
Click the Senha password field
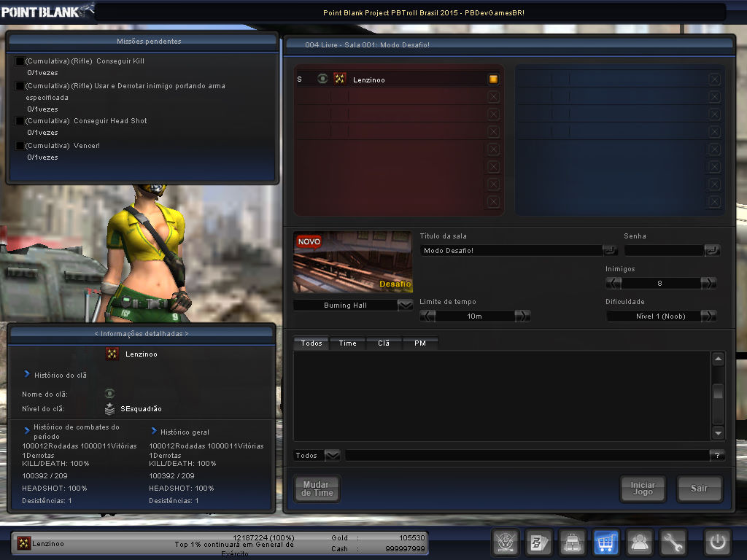[664, 251]
